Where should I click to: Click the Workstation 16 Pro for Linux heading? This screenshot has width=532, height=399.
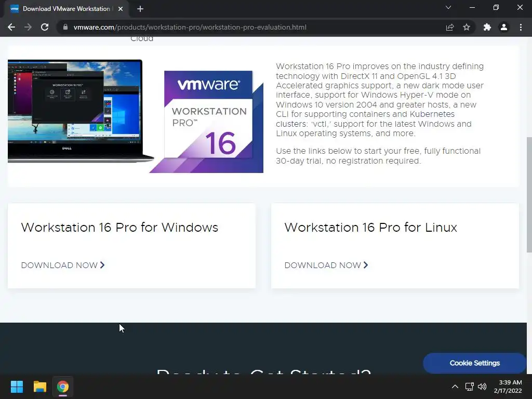(370, 228)
